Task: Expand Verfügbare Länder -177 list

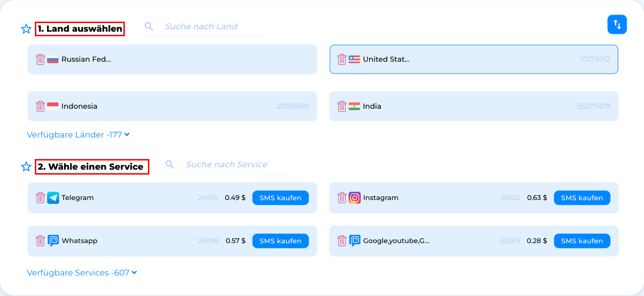Action: [78, 135]
